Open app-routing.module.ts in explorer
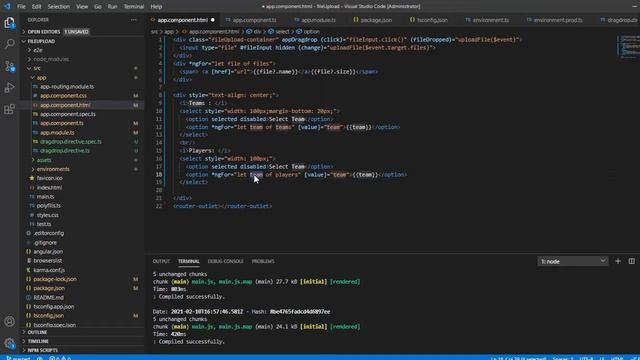 tap(67, 87)
